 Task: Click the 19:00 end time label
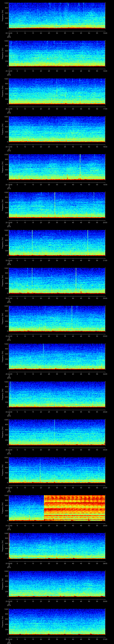click(x=105, y=184)
